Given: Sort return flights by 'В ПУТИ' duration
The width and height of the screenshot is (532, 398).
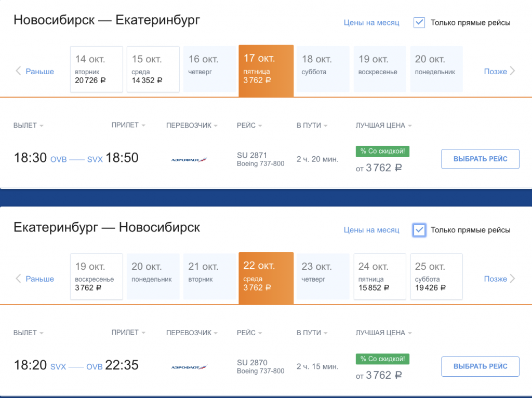Looking at the screenshot, I should pyautogui.click(x=312, y=333).
